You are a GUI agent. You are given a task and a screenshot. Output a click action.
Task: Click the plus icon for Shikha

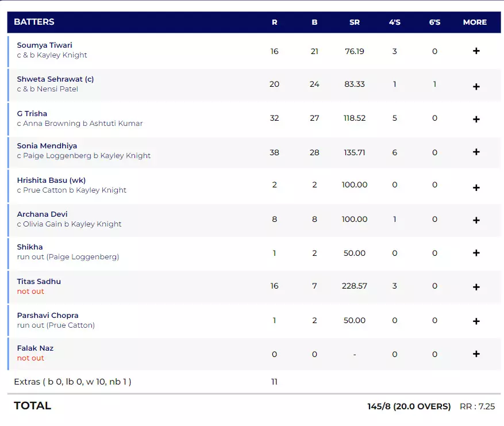[x=476, y=253]
